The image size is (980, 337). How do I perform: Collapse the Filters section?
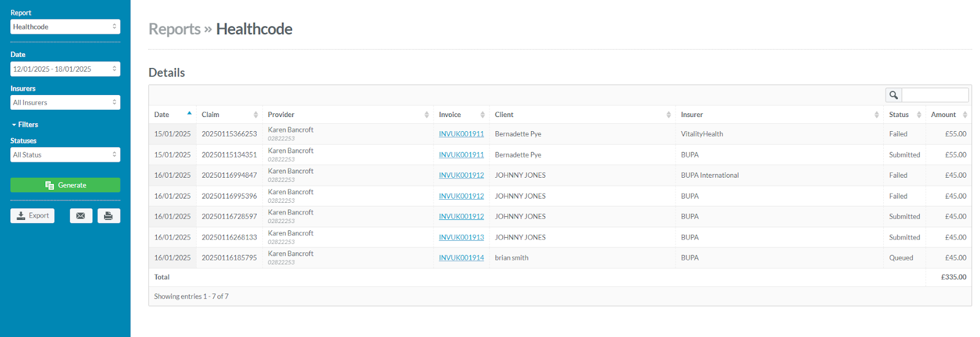24,124
